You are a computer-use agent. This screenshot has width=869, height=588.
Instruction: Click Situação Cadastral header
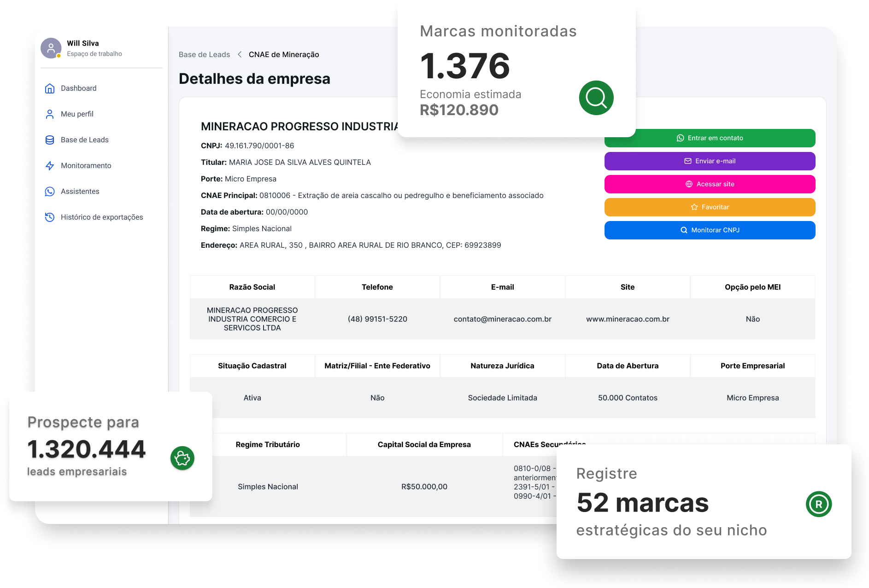[x=252, y=366]
